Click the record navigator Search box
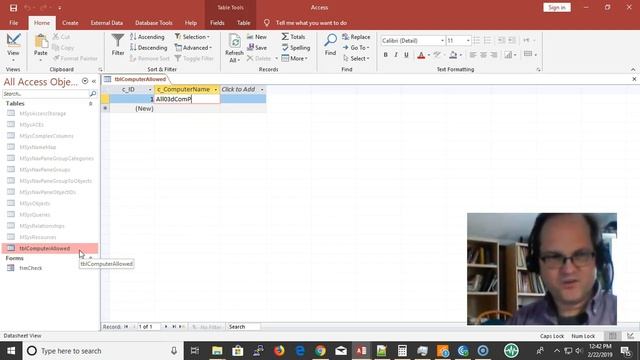The width and height of the screenshot is (640, 360). click(x=243, y=327)
